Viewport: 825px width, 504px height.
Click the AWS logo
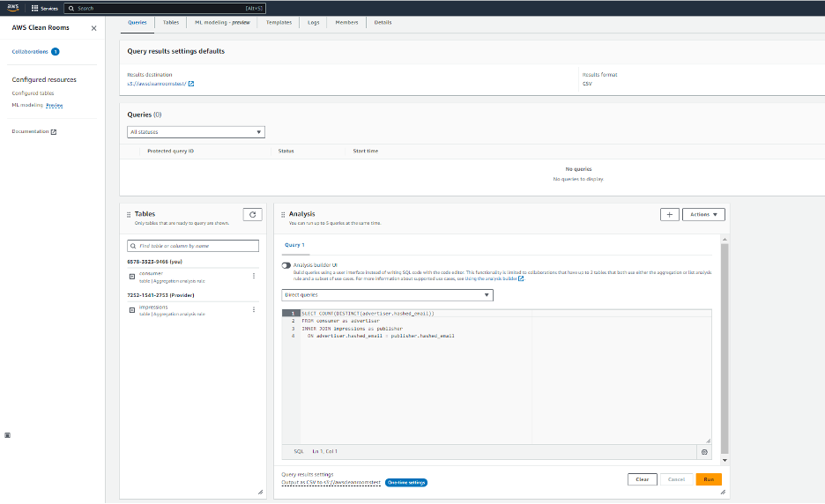[x=12, y=7]
